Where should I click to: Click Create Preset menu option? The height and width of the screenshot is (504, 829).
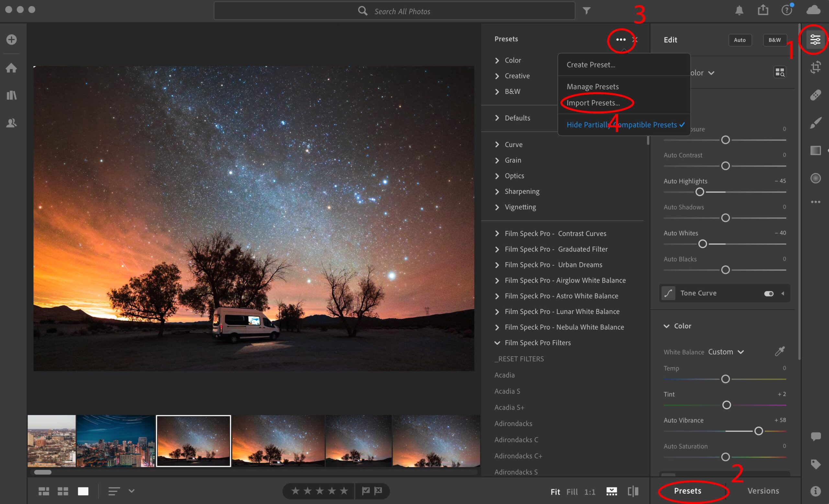click(x=590, y=64)
